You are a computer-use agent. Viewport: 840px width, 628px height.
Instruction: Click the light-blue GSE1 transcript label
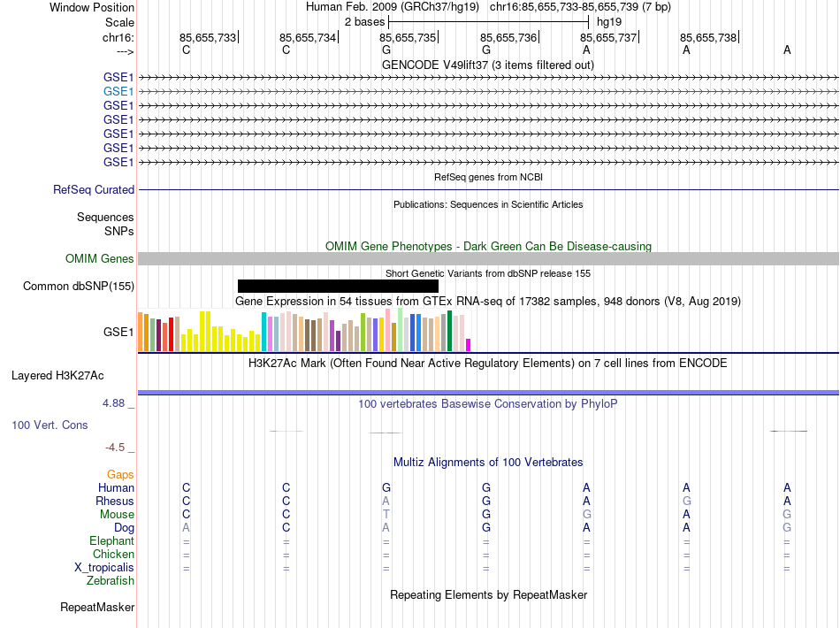(x=118, y=92)
